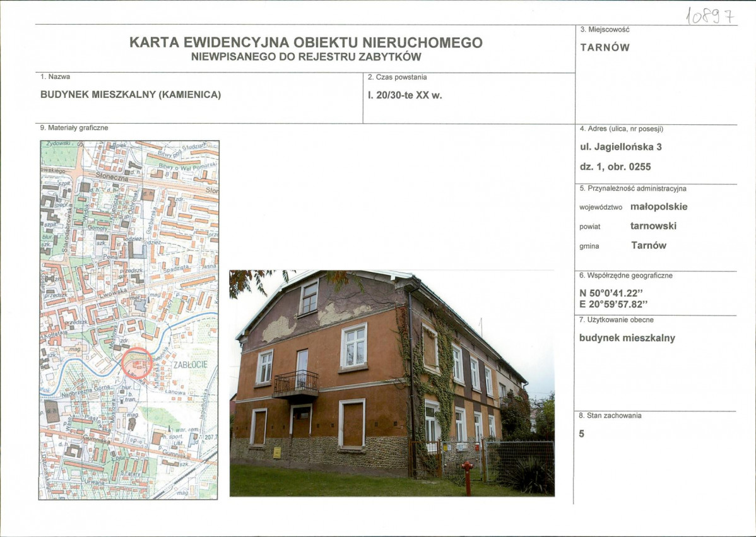This screenshot has height=537, width=756.
Task: Click the yellow sign on the building wall
Action: click(277, 452)
